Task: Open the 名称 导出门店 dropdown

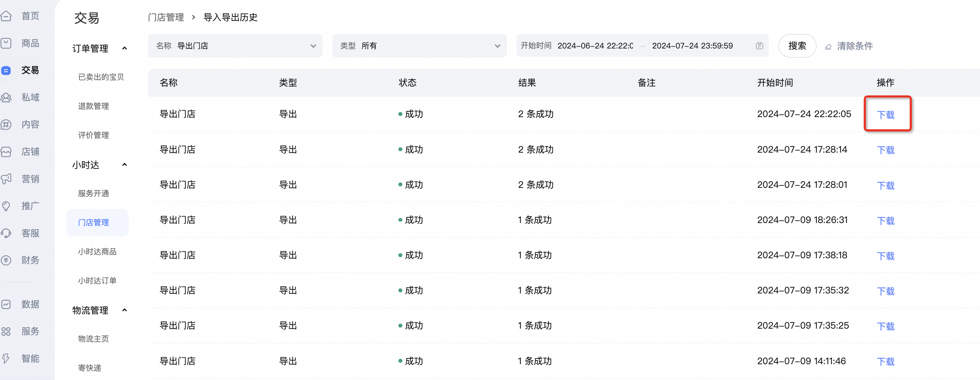Action: 235,46
